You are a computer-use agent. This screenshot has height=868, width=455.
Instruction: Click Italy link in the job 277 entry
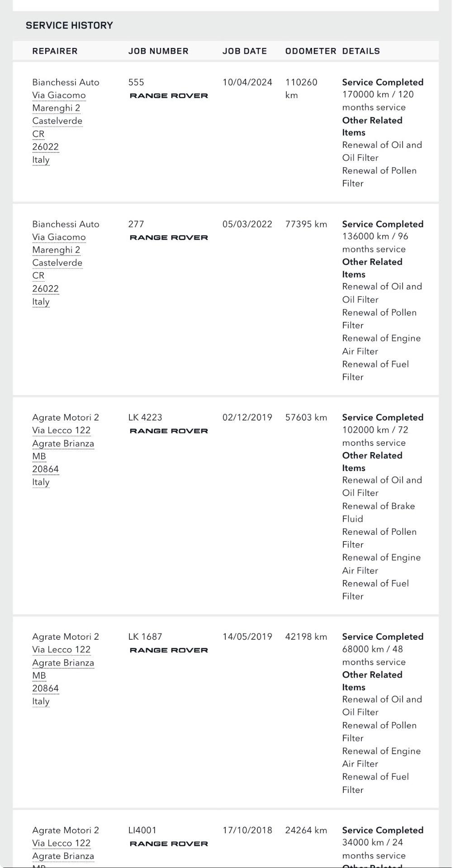pos(41,302)
